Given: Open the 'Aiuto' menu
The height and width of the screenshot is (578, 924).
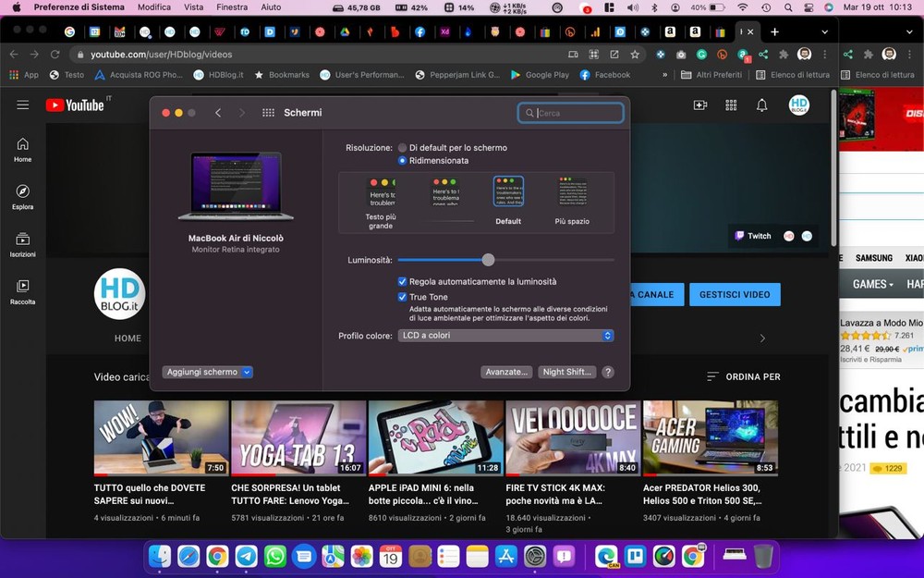Looking at the screenshot, I should point(271,7).
